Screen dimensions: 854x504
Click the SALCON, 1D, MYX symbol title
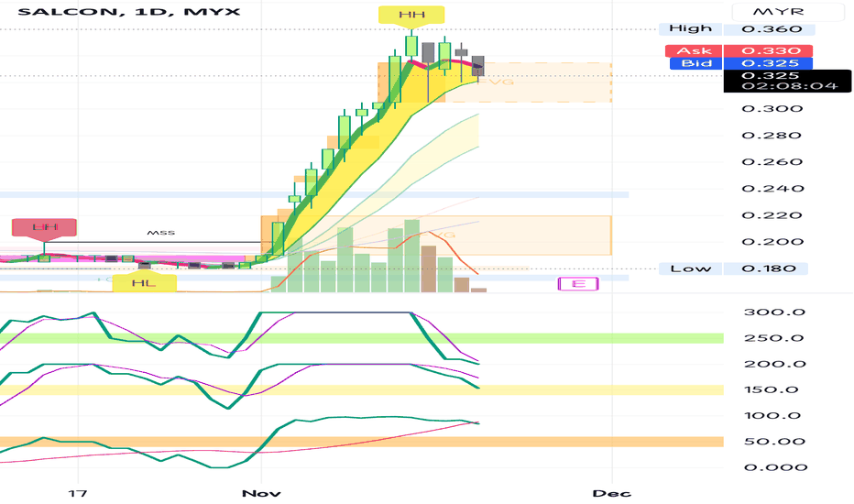click(x=128, y=11)
